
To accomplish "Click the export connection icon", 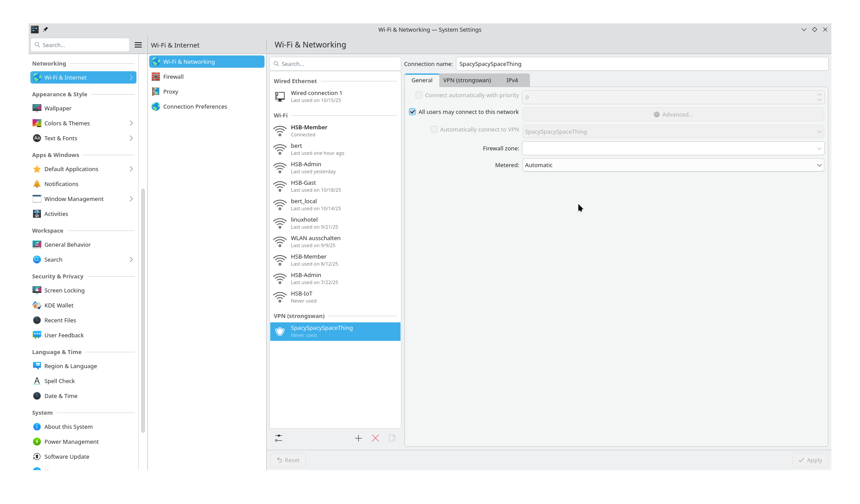I will coord(392,438).
